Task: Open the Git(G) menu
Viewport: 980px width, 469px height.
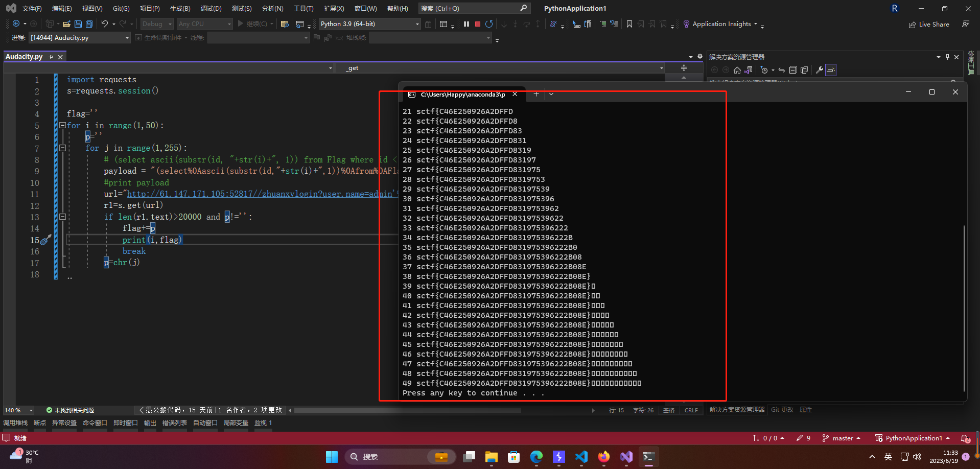Action: click(x=121, y=8)
